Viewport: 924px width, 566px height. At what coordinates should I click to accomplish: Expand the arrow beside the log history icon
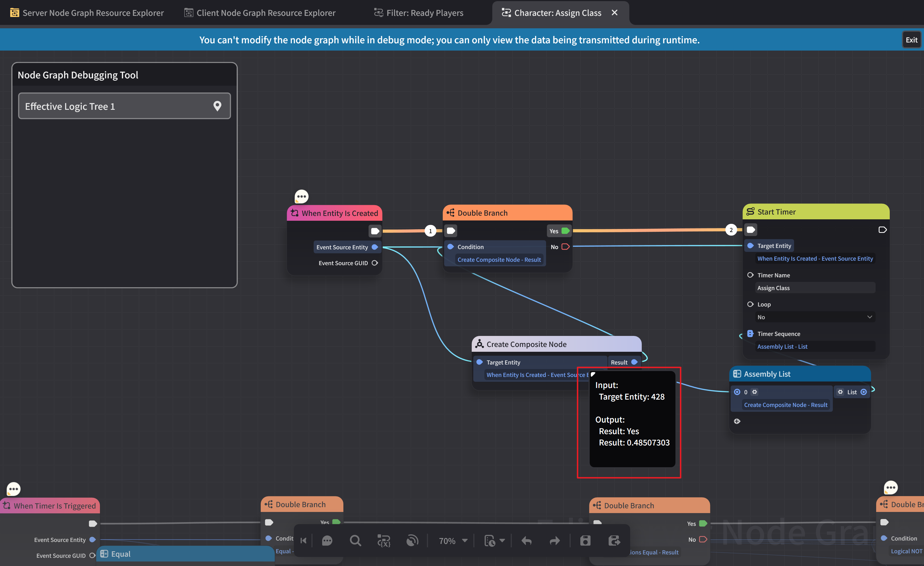tap(502, 540)
